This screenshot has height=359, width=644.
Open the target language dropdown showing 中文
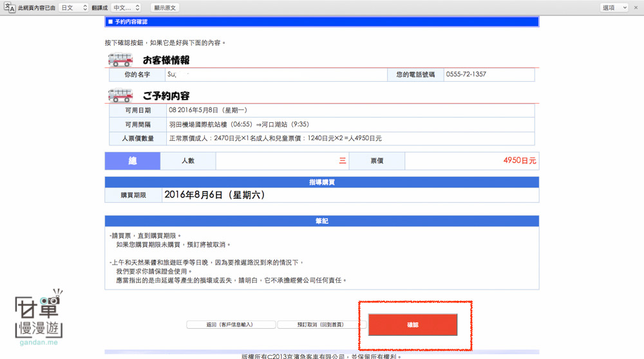(x=126, y=7)
